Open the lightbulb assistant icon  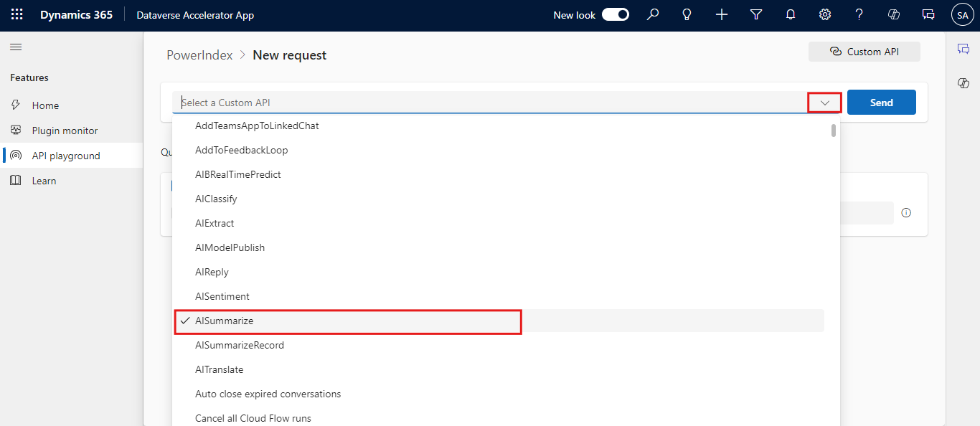coord(687,15)
